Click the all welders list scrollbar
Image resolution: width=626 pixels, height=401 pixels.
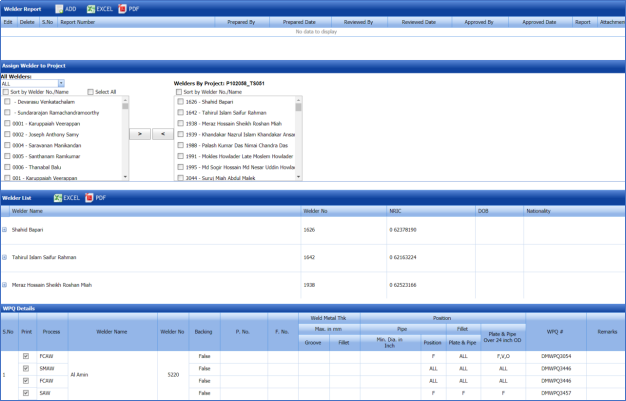(x=125, y=138)
